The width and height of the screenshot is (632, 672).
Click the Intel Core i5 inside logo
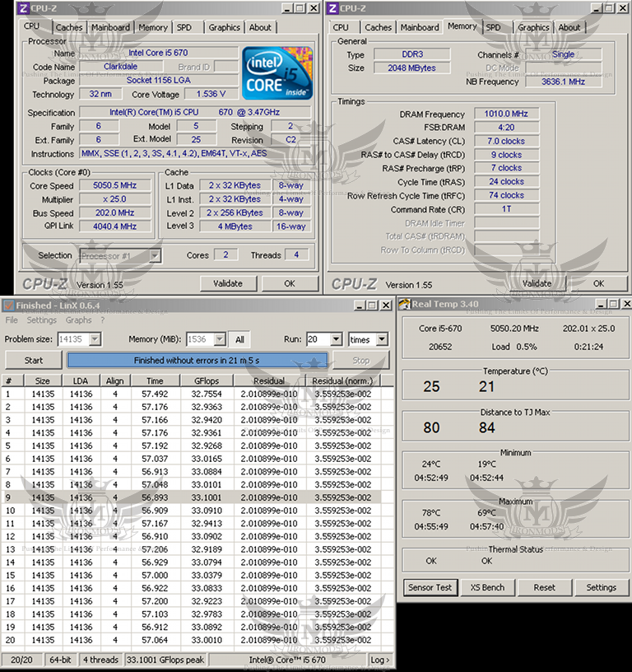coord(277,73)
